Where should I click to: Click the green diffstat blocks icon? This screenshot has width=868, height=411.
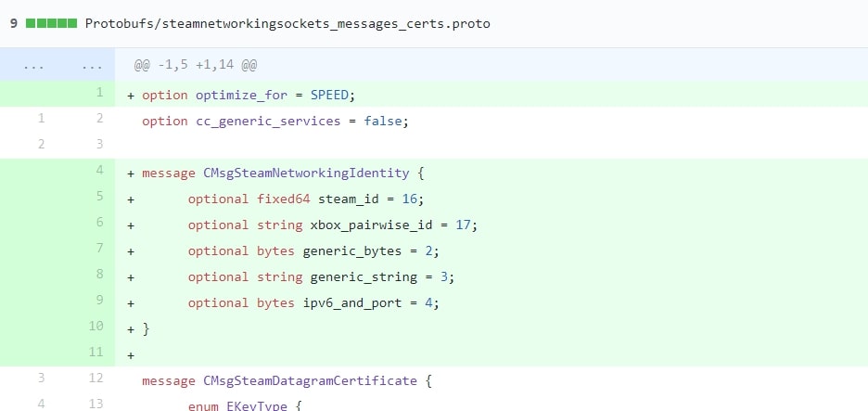[51, 23]
